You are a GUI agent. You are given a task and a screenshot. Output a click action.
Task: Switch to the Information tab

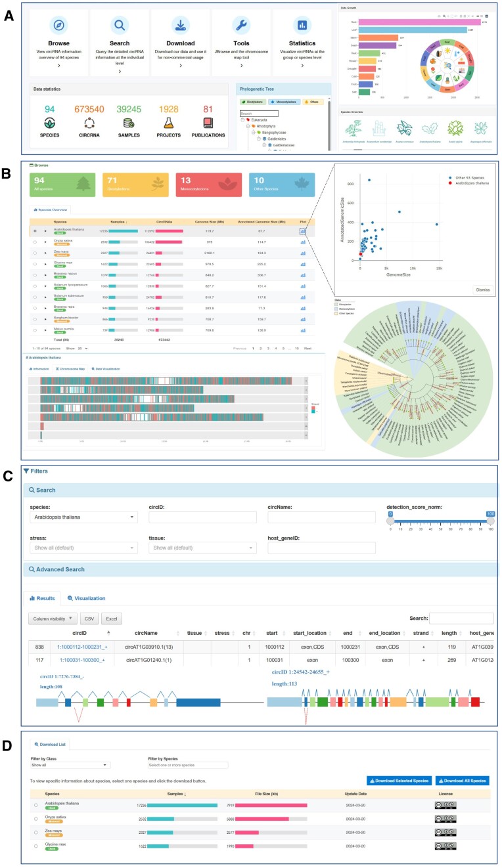pos(38,369)
